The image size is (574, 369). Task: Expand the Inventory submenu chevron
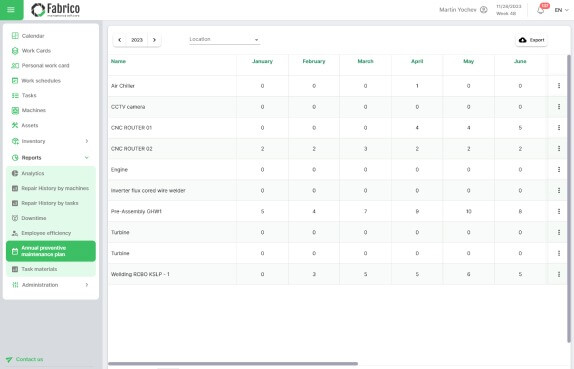(87, 141)
